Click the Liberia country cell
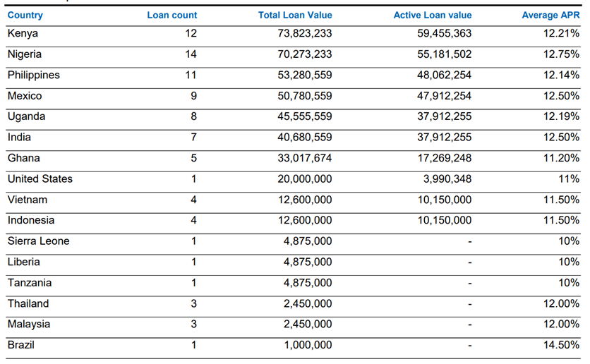 pos(24,262)
